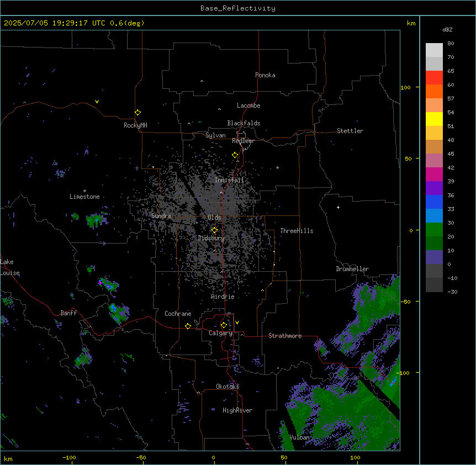
Task: Click the HighRiver label
Action: pyautogui.click(x=237, y=410)
